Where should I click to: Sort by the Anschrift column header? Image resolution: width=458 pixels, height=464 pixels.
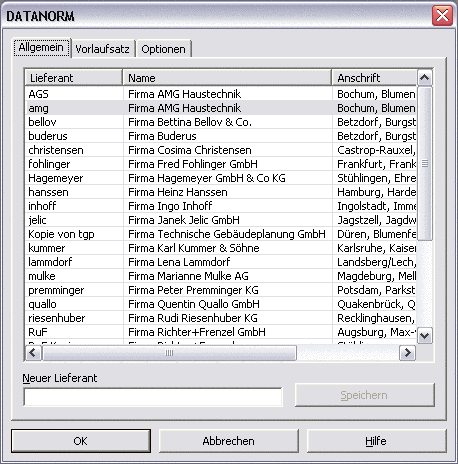[374, 78]
